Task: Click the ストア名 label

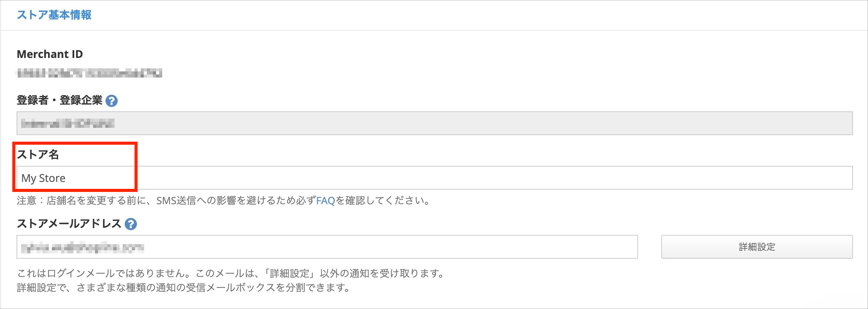Action: [x=38, y=155]
